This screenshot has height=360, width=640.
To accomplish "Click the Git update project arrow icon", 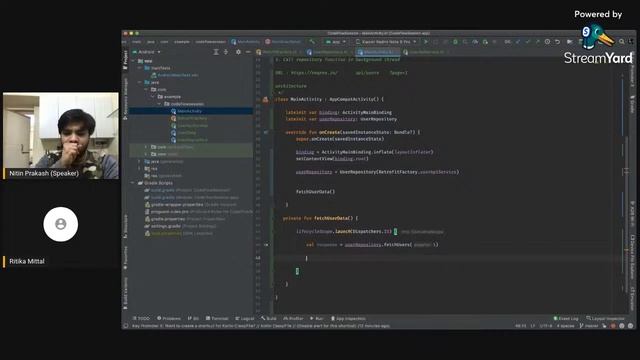I will pyautogui.click(x=518, y=42).
